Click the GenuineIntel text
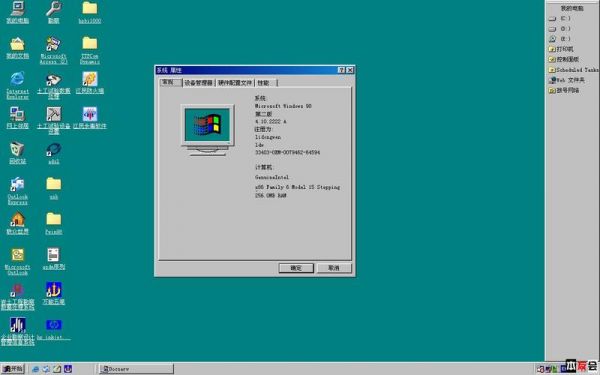600x375 pixels. tap(272, 178)
